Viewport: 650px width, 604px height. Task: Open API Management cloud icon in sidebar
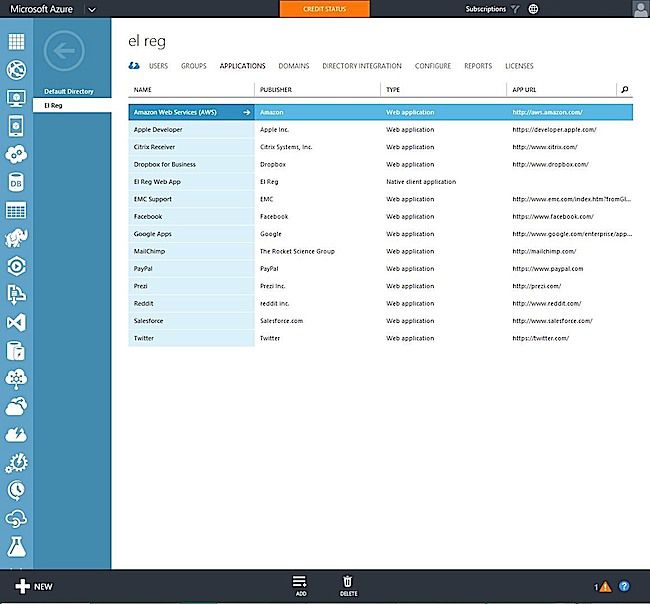point(16,519)
